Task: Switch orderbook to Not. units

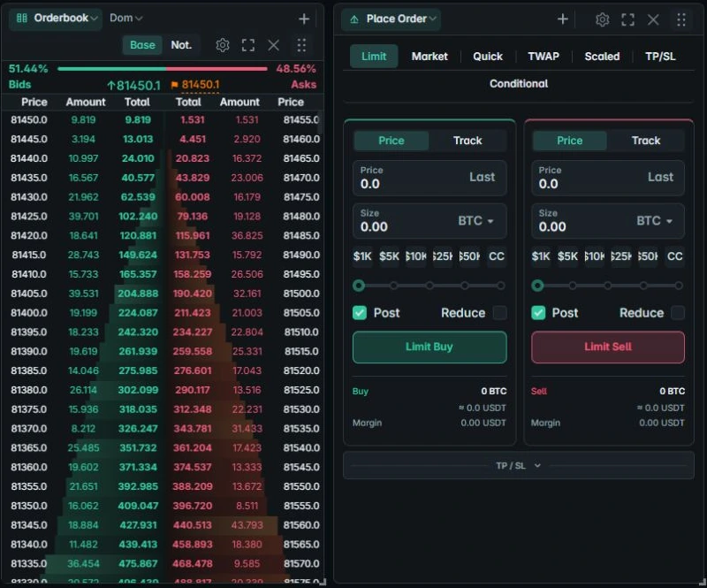Action: [181, 45]
